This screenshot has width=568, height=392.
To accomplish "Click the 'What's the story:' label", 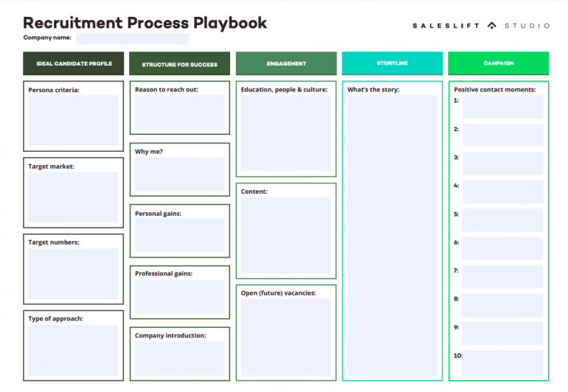I will click(373, 90).
